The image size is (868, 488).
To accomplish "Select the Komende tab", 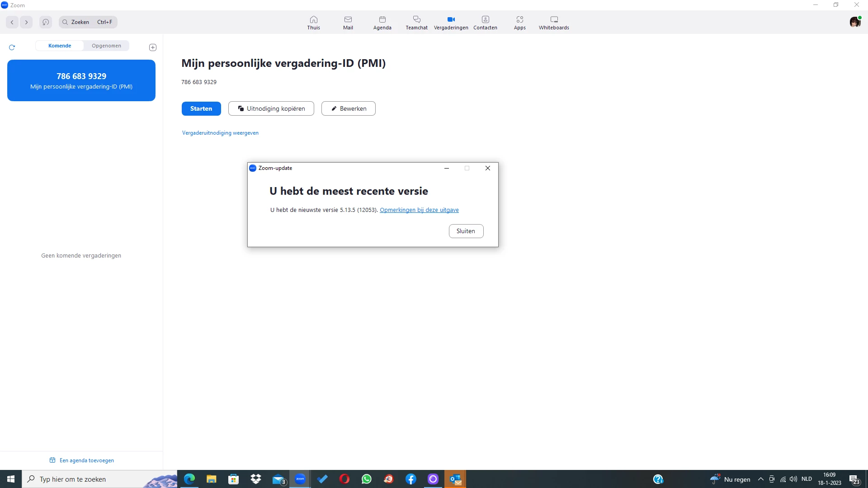I will 60,46.
